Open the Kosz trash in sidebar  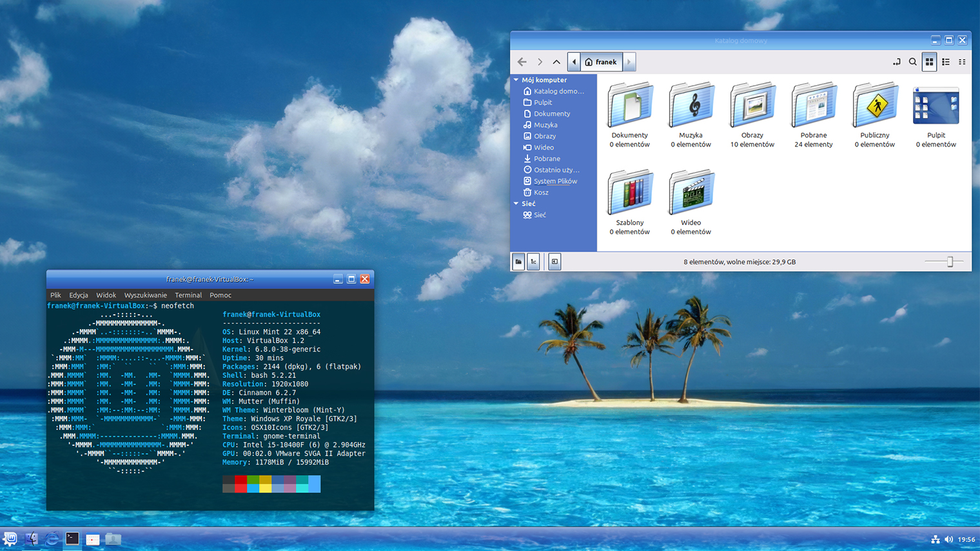(x=541, y=192)
